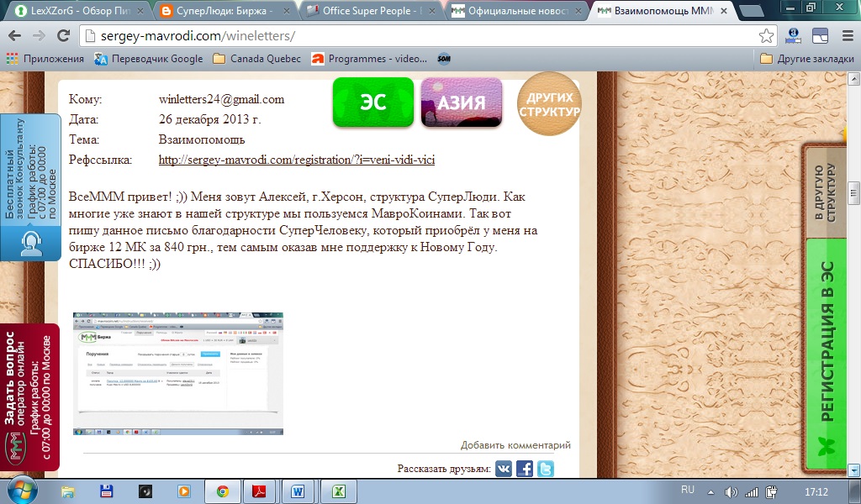Viewport: 861px width, 504px height.
Task: Switch to Chrome in the taskbar
Action: point(222,491)
